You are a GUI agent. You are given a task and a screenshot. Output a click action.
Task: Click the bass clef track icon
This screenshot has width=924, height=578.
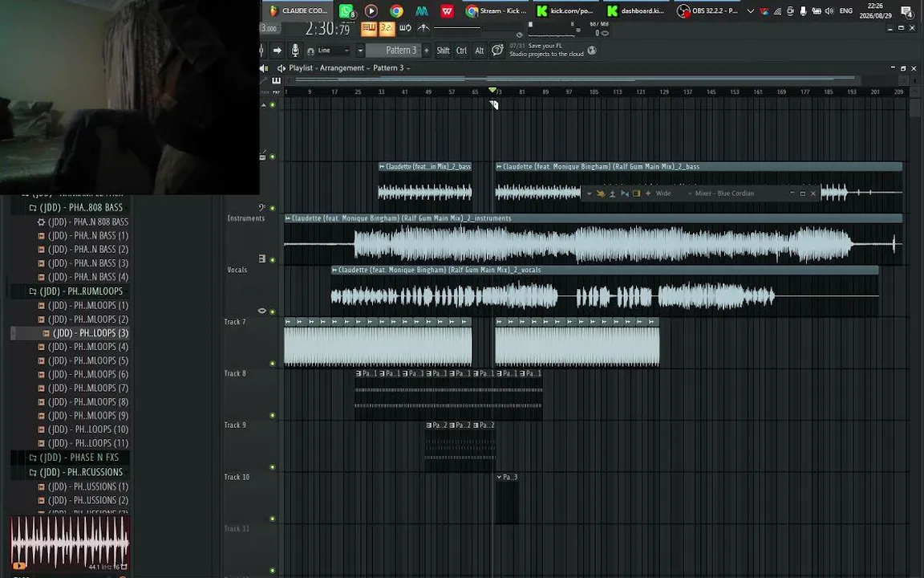[262, 208]
